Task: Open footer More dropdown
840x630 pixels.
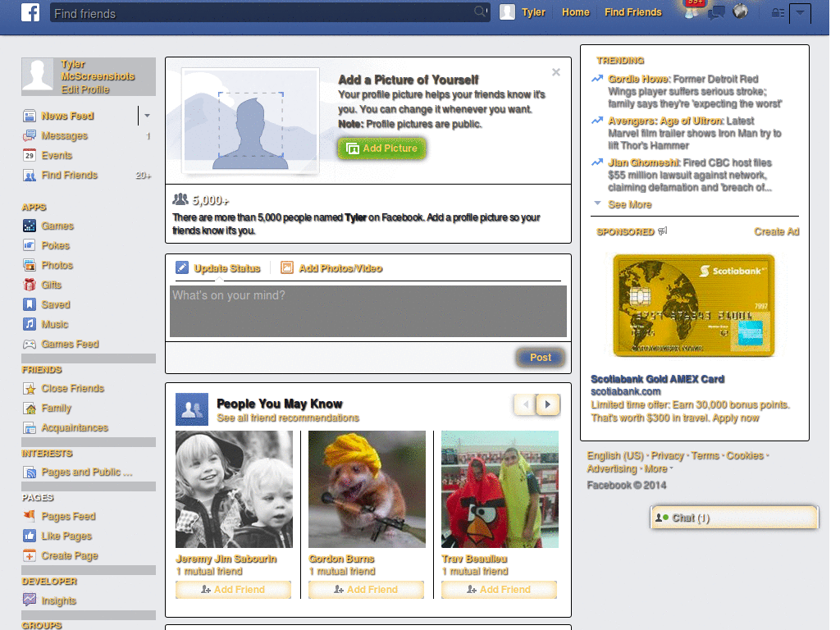Action: click(x=659, y=468)
